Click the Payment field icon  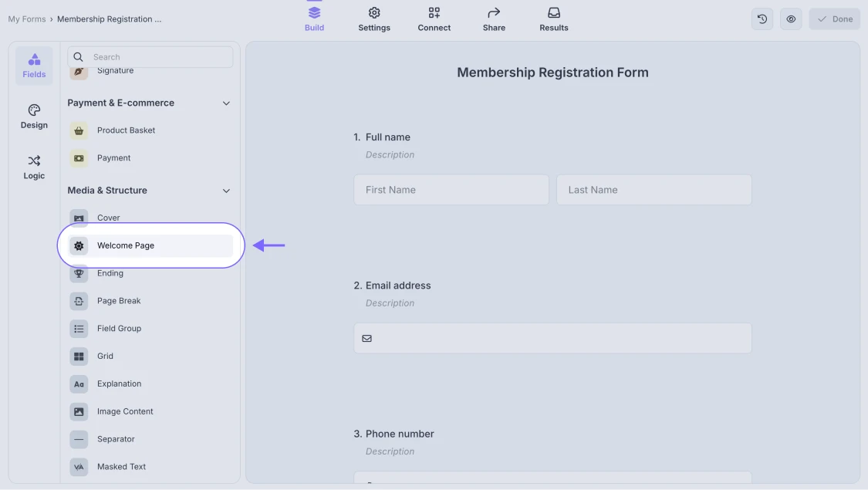[79, 158]
